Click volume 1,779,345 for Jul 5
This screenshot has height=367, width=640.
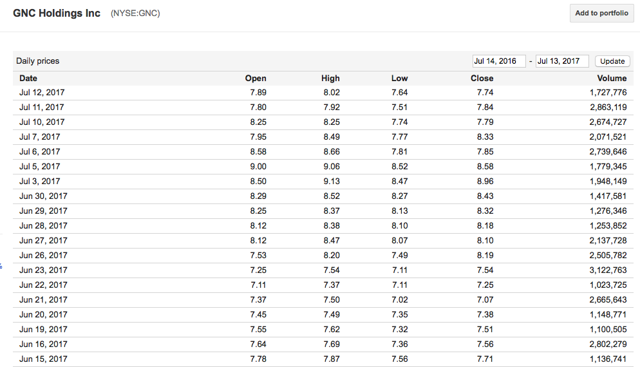coord(608,166)
